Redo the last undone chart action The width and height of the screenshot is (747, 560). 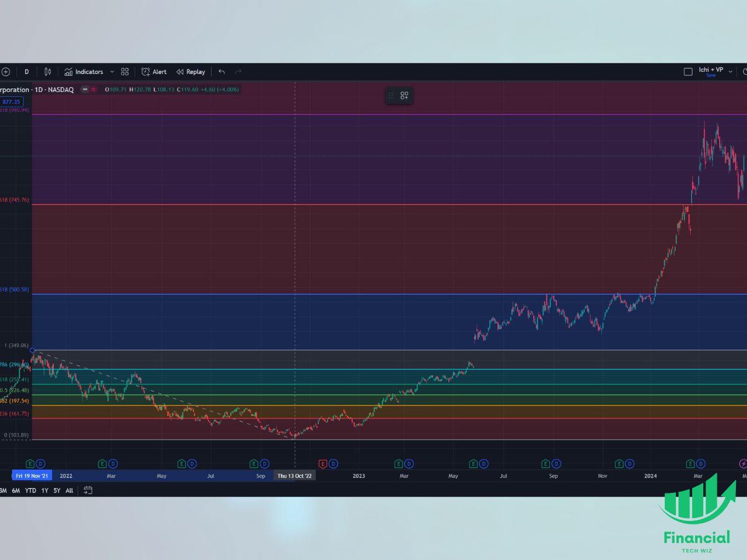[238, 72]
